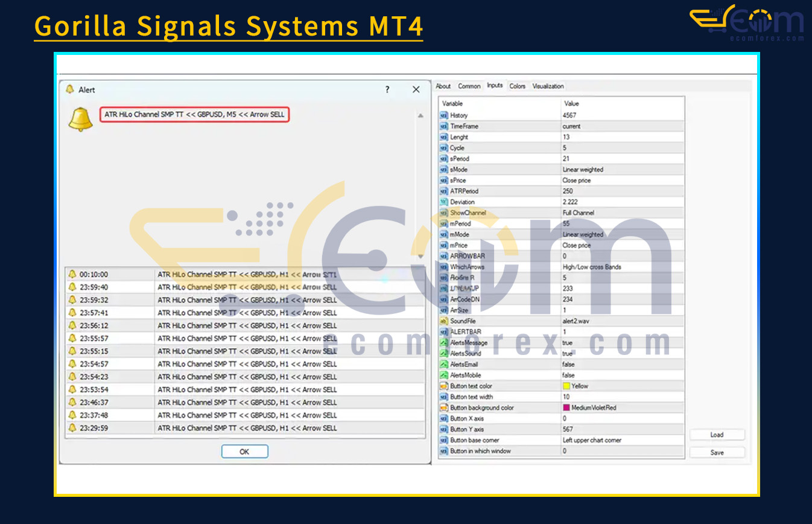Click the Alert dialog help question mark
The width and height of the screenshot is (812, 524).
pyautogui.click(x=387, y=89)
